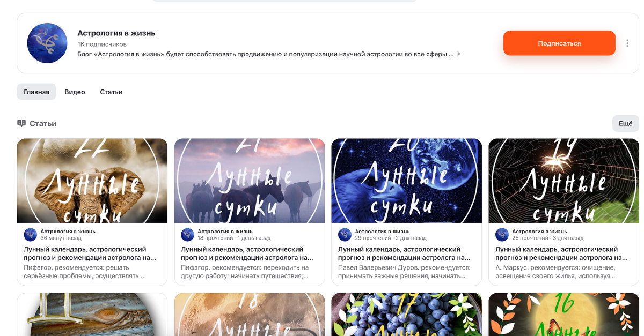The height and width of the screenshot is (336, 644).
Task: Show more articles via Ещё button
Action: click(x=626, y=123)
